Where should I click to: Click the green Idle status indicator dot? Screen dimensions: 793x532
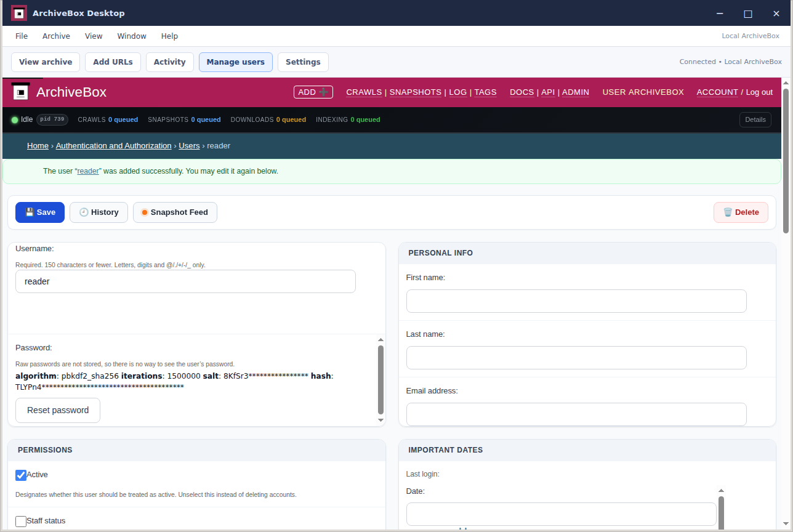pos(15,119)
